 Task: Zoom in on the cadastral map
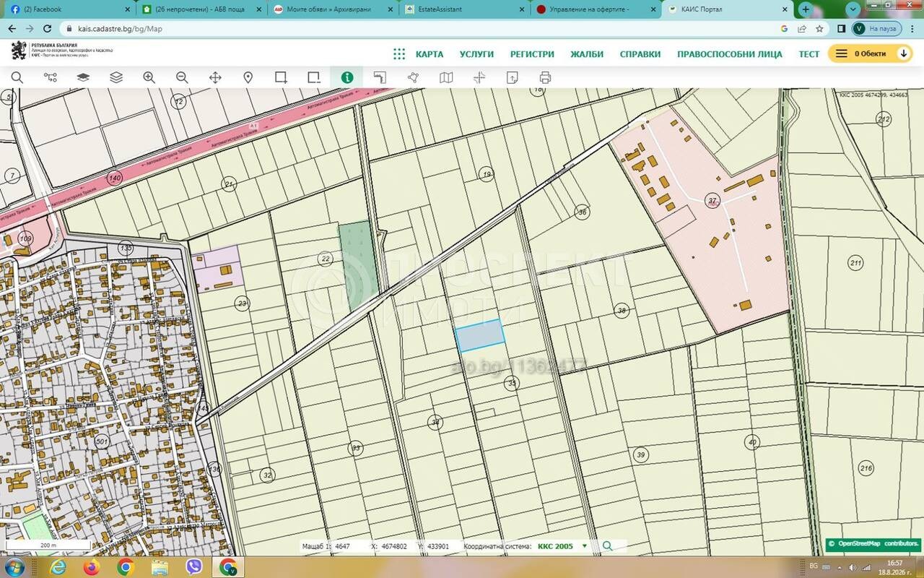pyautogui.click(x=149, y=77)
